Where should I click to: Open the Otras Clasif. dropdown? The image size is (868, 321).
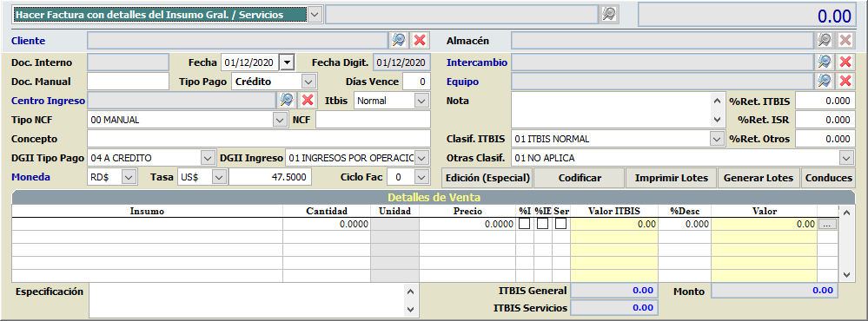[846, 158]
